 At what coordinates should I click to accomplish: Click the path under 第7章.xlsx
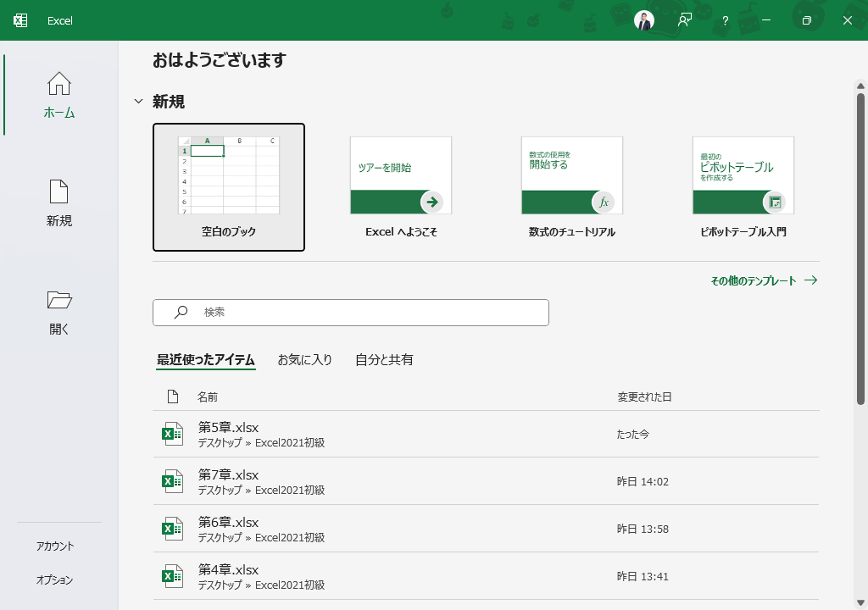point(261,491)
